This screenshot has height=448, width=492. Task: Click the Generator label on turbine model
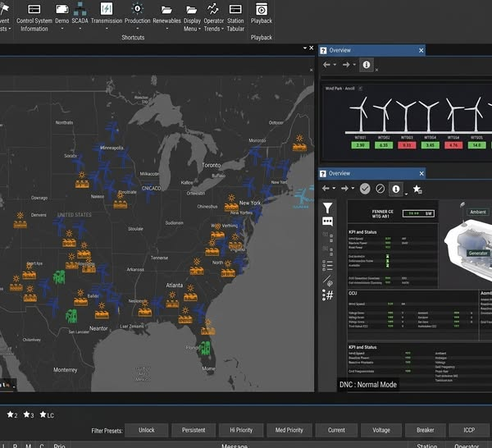pyautogui.click(x=478, y=253)
